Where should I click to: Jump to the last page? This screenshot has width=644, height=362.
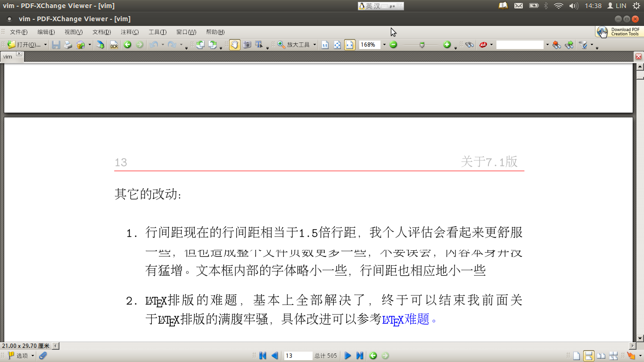[360, 355]
